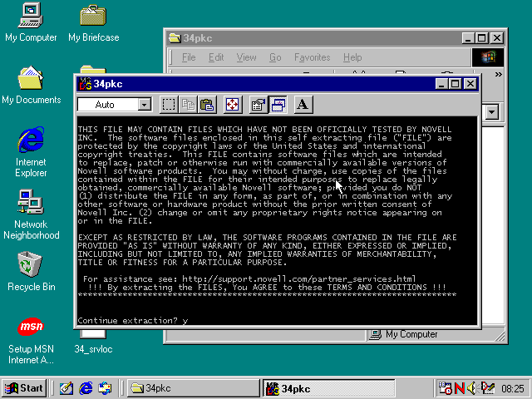This screenshot has height=399, width=532.
Task: Switch DOS window to full screen
Action: pos(233,105)
